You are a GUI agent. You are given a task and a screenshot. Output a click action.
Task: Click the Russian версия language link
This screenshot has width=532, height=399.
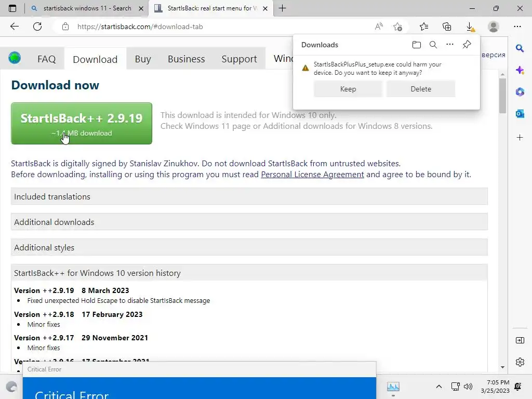[494, 55]
